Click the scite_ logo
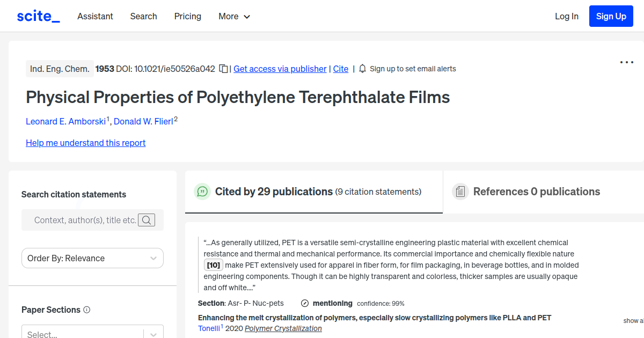The image size is (644, 338). (x=38, y=16)
